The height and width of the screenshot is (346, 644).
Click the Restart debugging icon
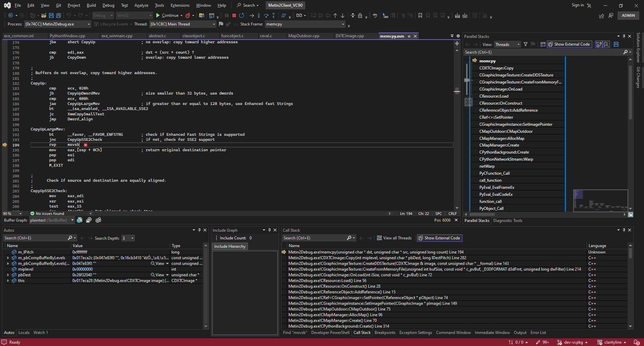(241, 15)
